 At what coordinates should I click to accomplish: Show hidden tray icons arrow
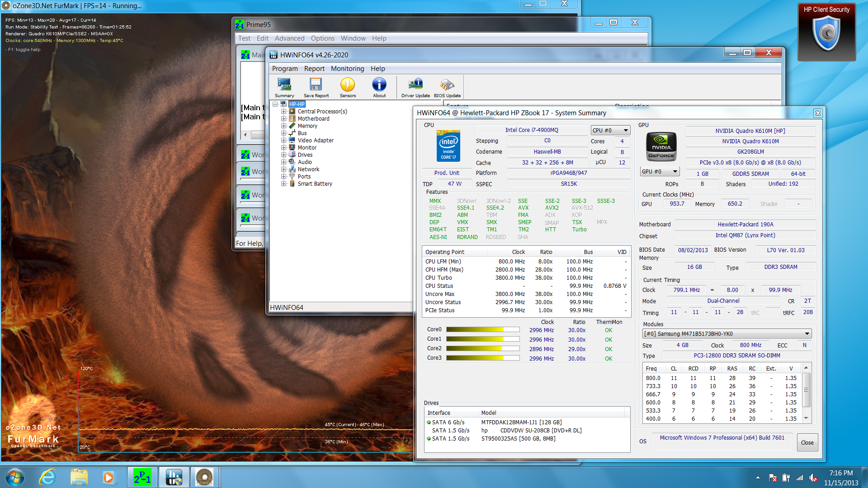pyautogui.click(x=758, y=478)
